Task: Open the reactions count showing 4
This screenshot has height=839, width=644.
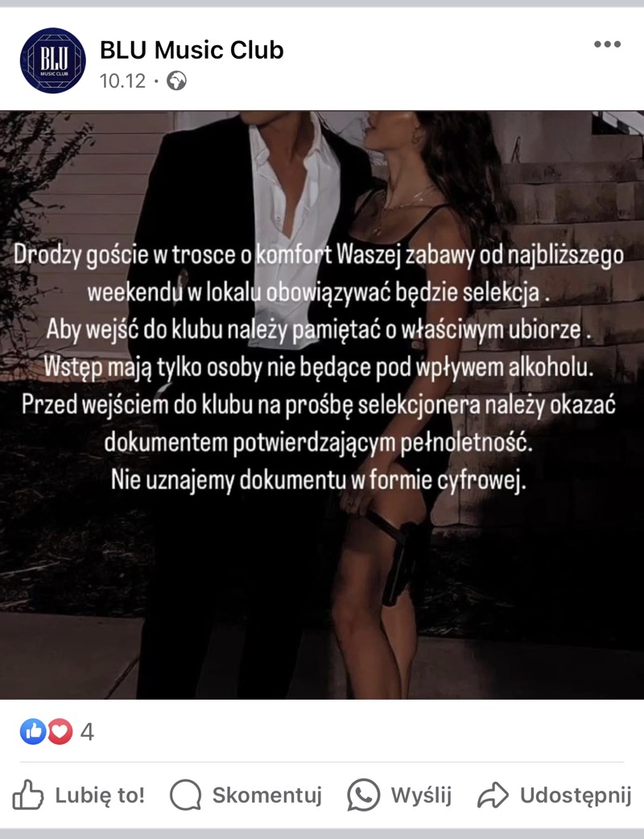Action: click(x=87, y=731)
